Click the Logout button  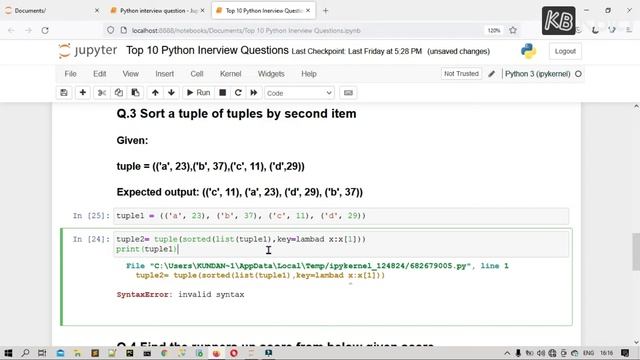[565, 51]
